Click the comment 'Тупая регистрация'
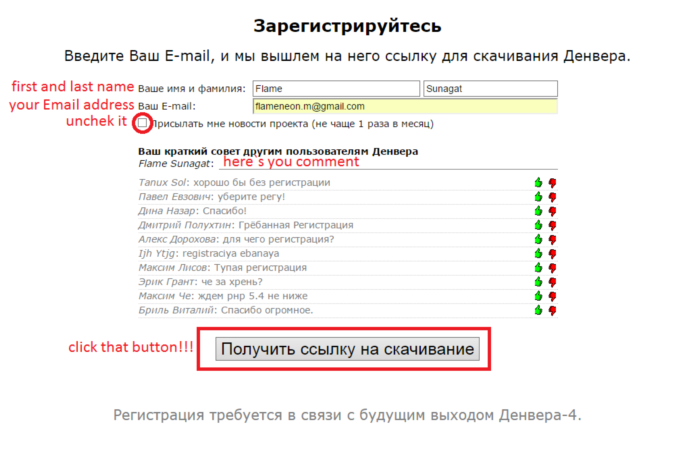 click(x=260, y=267)
